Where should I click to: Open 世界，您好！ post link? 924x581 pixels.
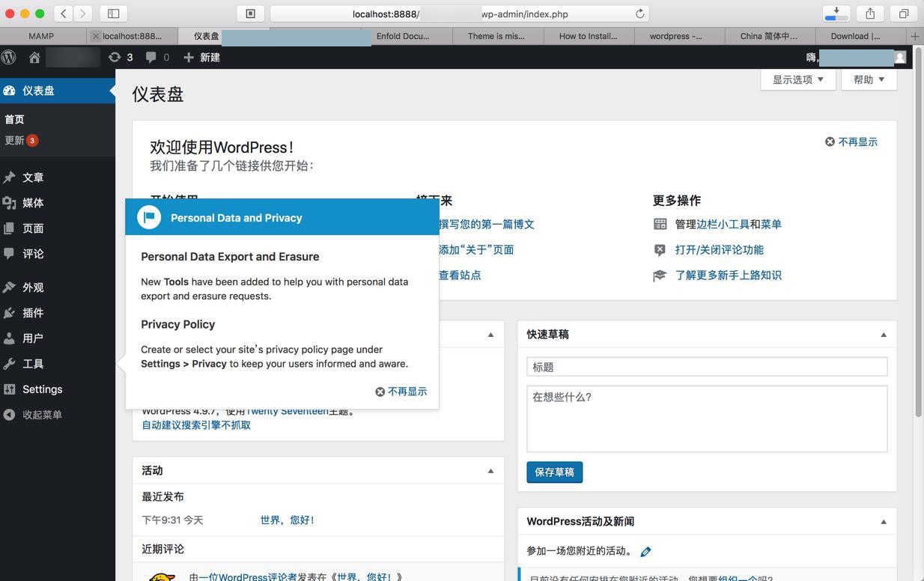(287, 520)
